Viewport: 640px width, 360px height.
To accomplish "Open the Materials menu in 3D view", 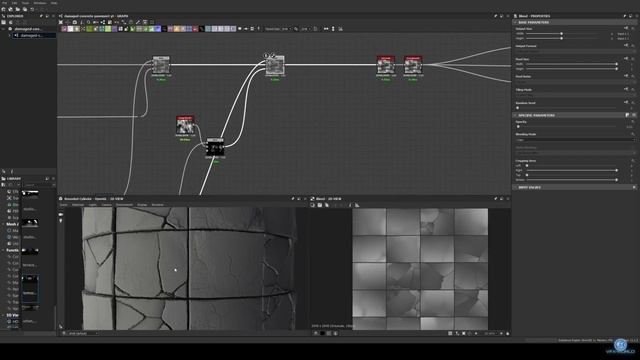I will pyautogui.click(x=78, y=205).
